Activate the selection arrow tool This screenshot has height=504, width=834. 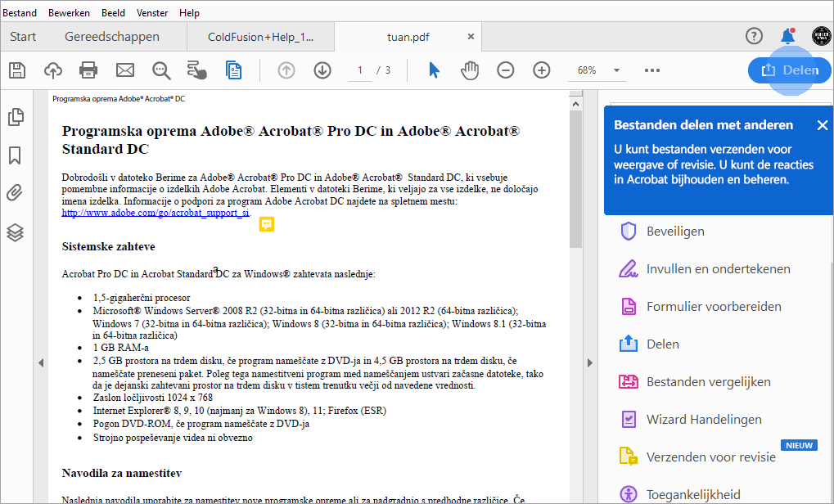[x=435, y=70]
